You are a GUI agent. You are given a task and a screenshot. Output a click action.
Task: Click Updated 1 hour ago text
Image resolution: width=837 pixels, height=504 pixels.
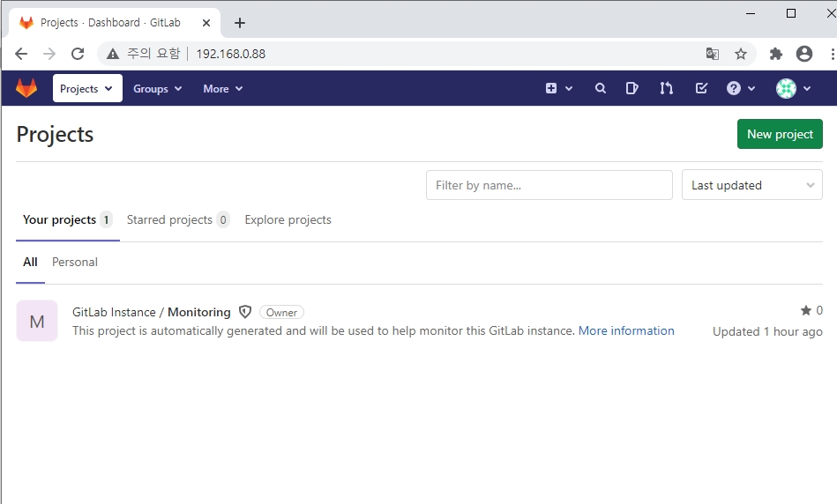point(767,331)
